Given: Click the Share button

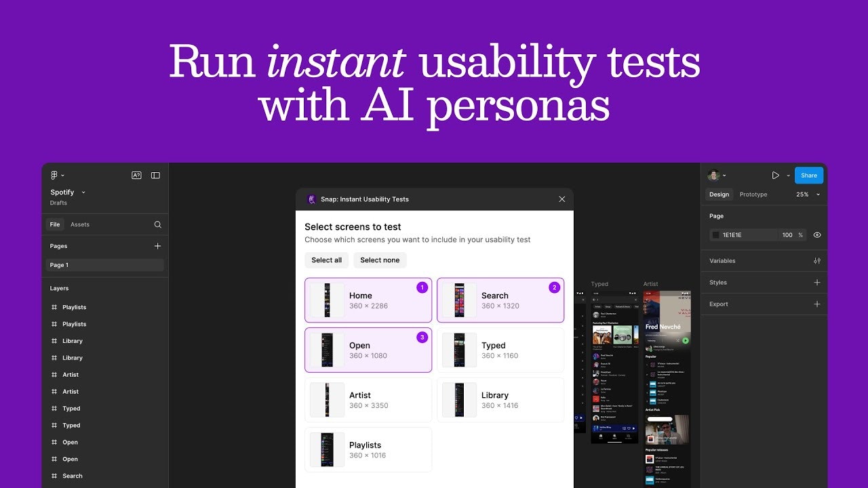Looking at the screenshot, I should 809,175.
